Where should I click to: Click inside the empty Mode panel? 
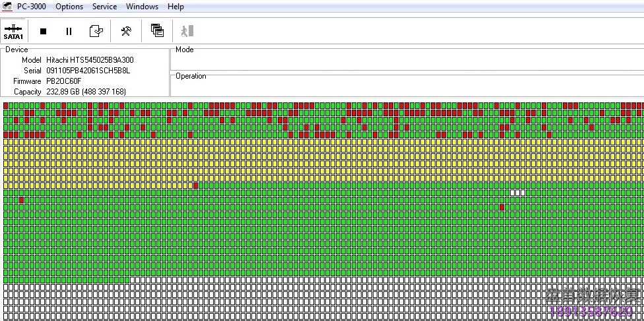(406, 61)
